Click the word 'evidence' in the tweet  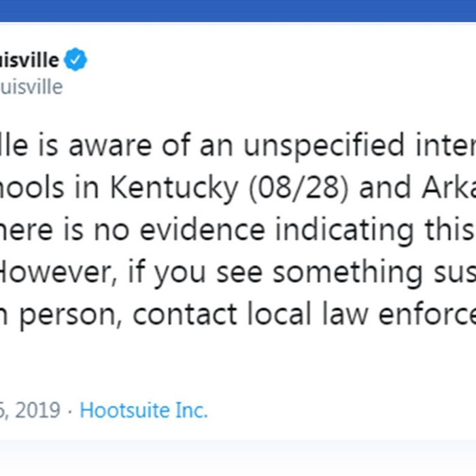tap(202, 230)
